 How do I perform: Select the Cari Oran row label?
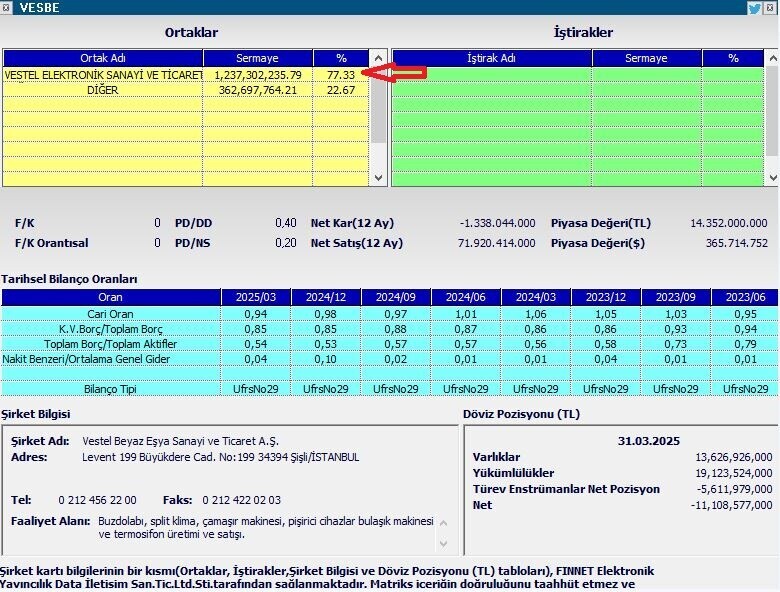point(110,314)
